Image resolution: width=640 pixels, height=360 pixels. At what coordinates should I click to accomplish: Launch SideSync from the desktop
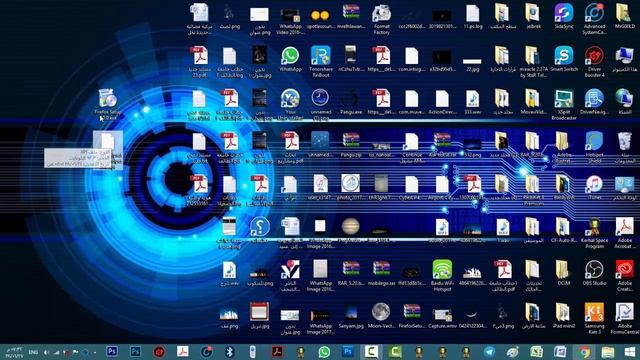pos(564,17)
